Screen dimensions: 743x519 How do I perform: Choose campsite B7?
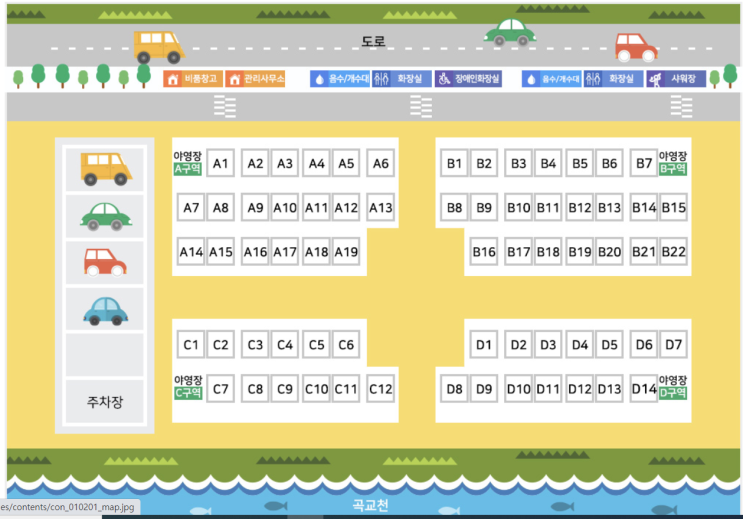pyautogui.click(x=644, y=164)
